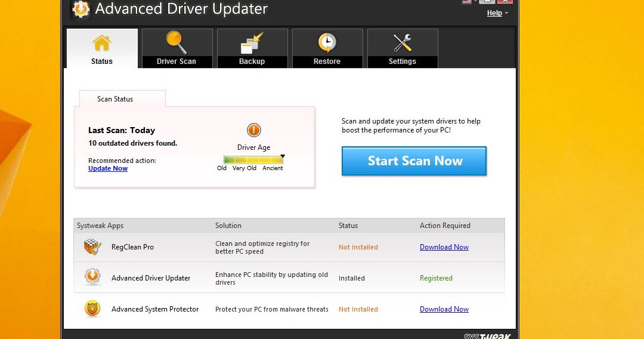Viewport: 644px width, 339px height.
Task: Click the Advanced Driver Updater row icon
Action: (x=92, y=277)
